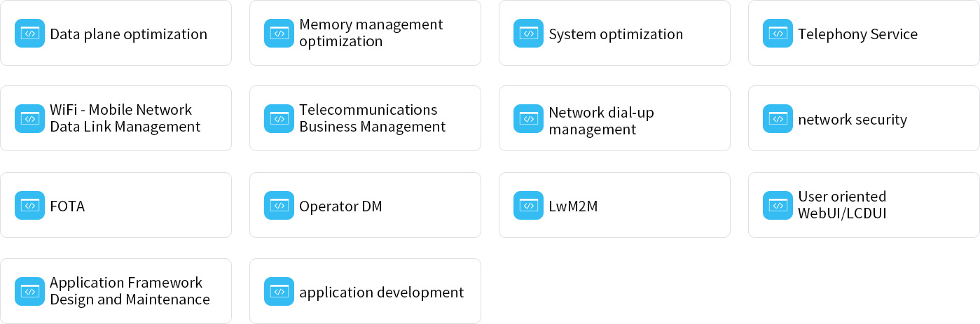The height and width of the screenshot is (324, 980).
Task: Click the User oriented WebUI/LCDUI text
Action: pos(842,205)
